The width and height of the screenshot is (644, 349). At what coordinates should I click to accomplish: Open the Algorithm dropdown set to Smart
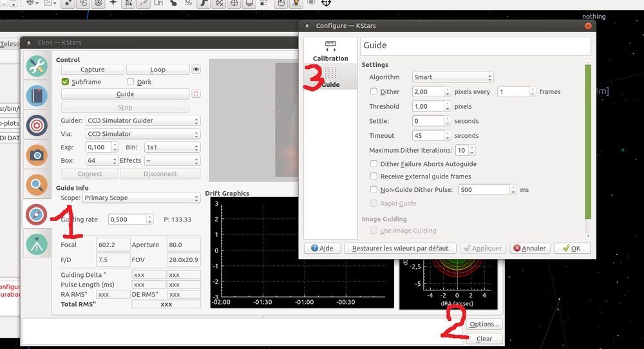pyautogui.click(x=453, y=77)
